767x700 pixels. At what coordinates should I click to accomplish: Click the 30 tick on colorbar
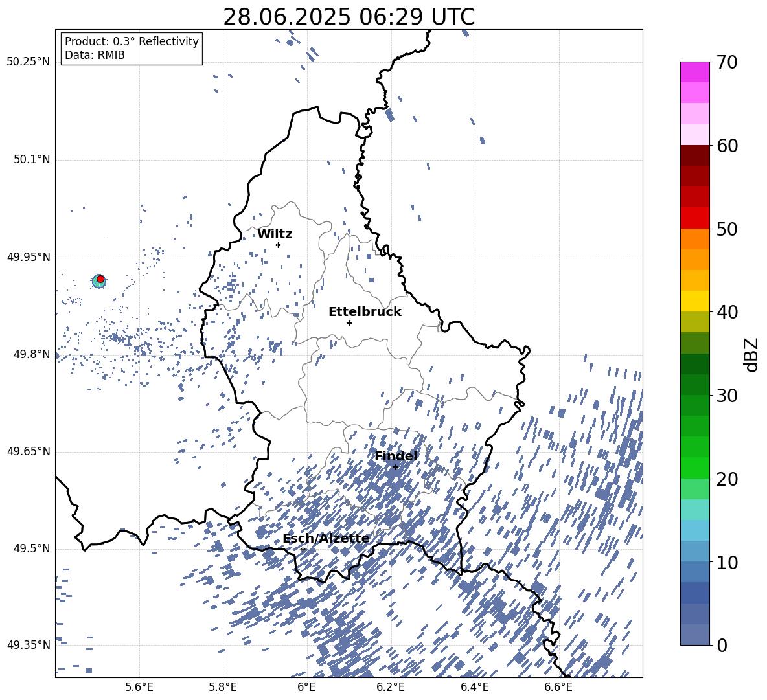coord(727,396)
